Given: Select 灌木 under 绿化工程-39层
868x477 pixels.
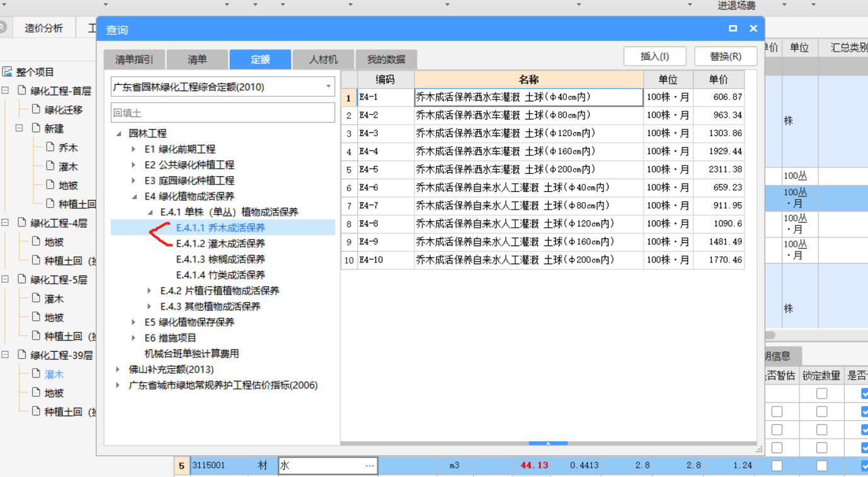Looking at the screenshot, I should [54, 374].
